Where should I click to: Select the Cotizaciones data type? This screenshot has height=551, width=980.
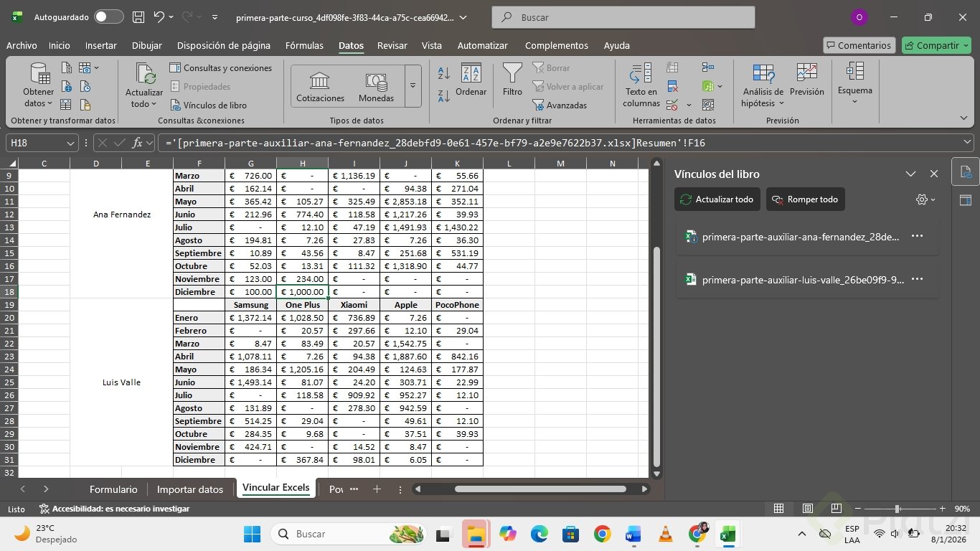[x=320, y=86]
